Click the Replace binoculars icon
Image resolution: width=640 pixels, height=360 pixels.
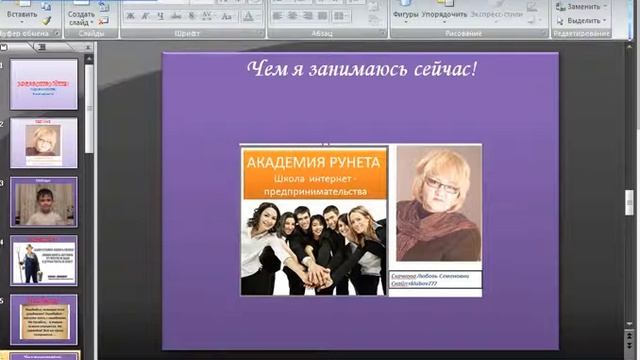(560, 7)
